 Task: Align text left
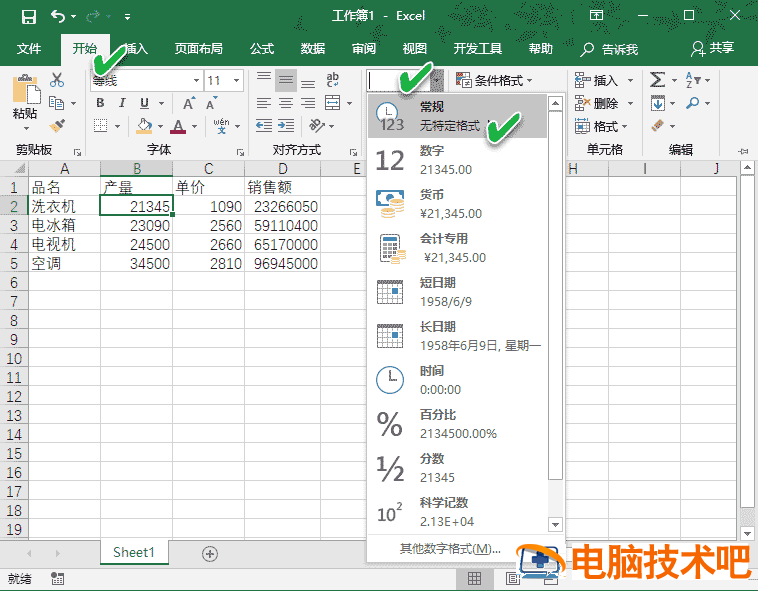tap(263, 103)
